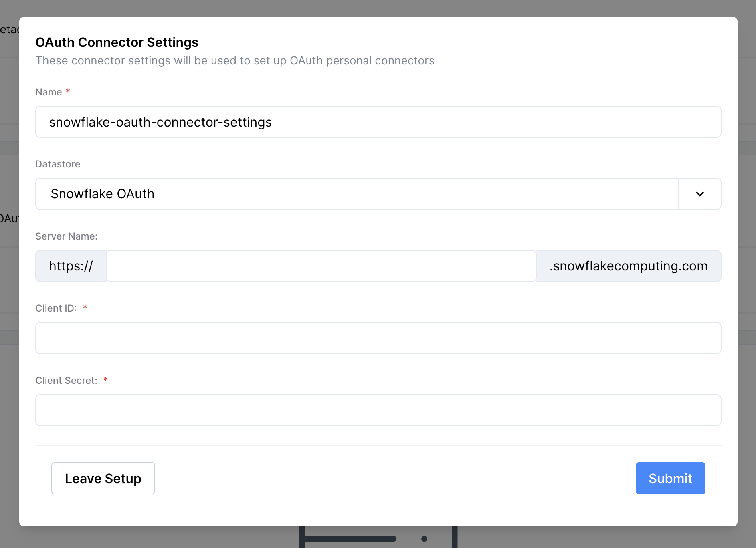Viewport: 756px width, 548px height.
Task: Submit the OAuth connector settings
Action: tap(670, 478)
